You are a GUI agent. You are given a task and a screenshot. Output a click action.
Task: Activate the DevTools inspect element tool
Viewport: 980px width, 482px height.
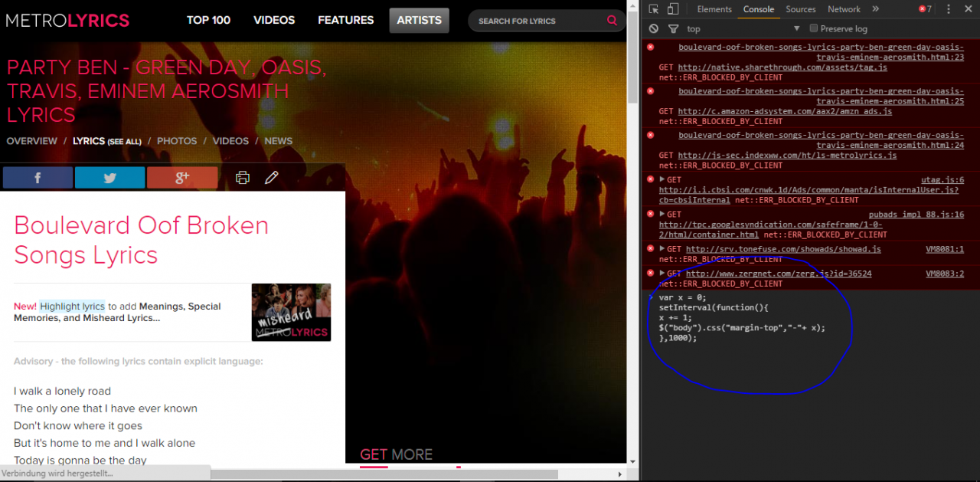(654, 9)
